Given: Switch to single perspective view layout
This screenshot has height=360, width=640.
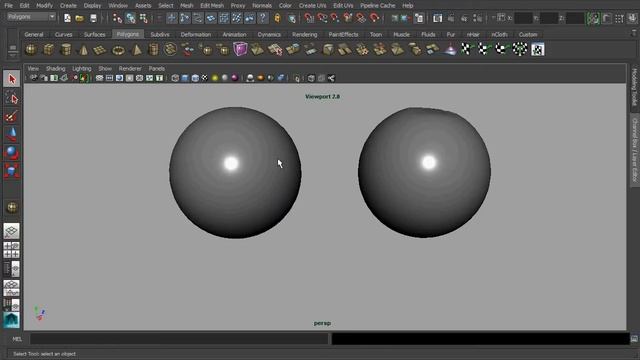Looking at the screenshot, I should point(11,231).
